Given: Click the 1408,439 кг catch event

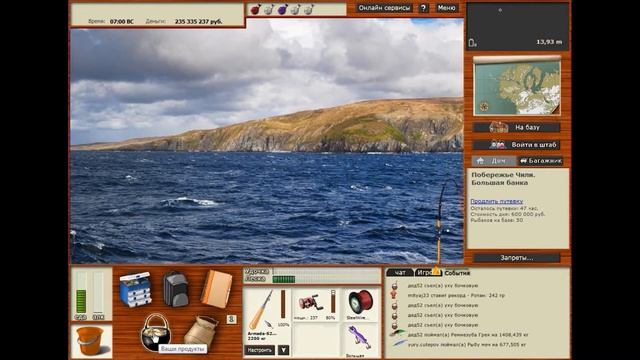Looking at the screenshot, I should coord(468,335).
